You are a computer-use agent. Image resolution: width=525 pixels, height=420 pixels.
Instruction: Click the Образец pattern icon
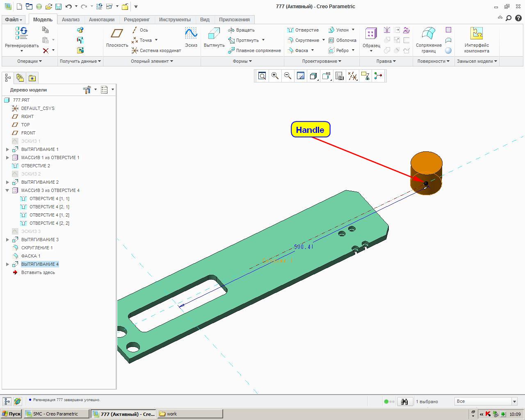(x=371, y=34)
